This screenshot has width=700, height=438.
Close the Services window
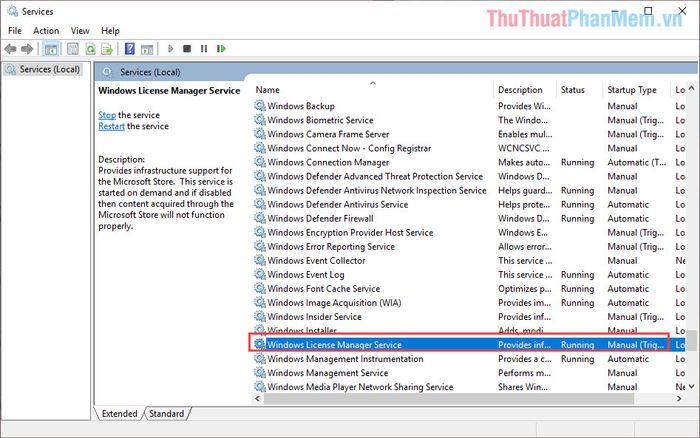[x=682, y=11]
